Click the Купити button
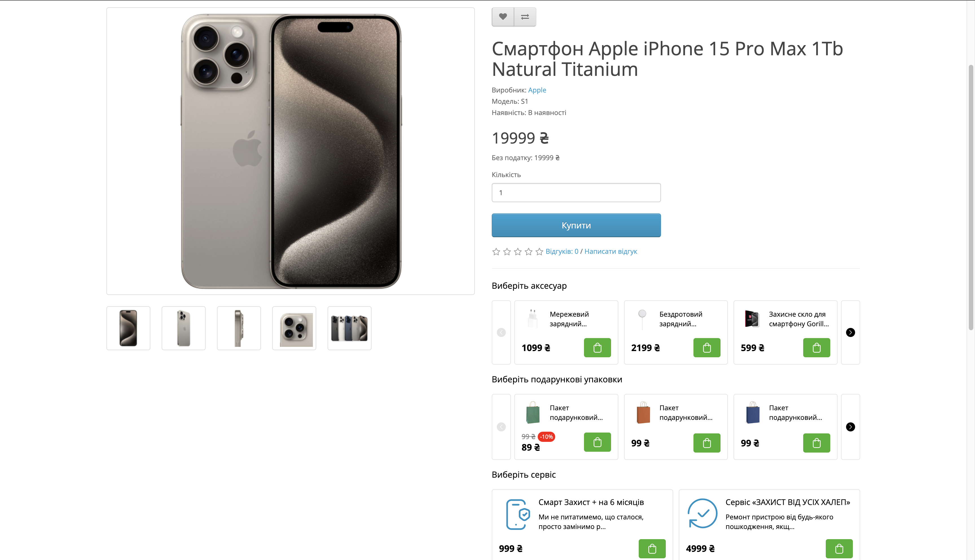The image size is (975, 560). [x=576, y=225]
